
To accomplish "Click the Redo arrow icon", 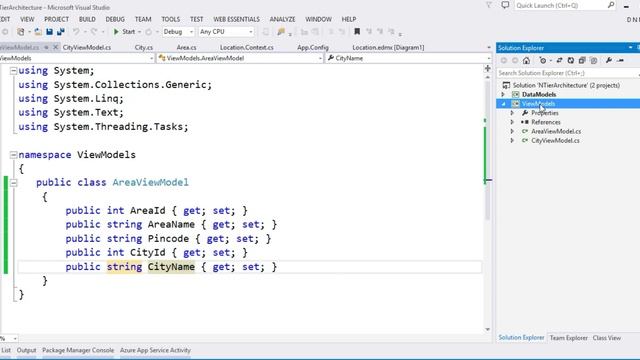I will [x=94, y=31].
